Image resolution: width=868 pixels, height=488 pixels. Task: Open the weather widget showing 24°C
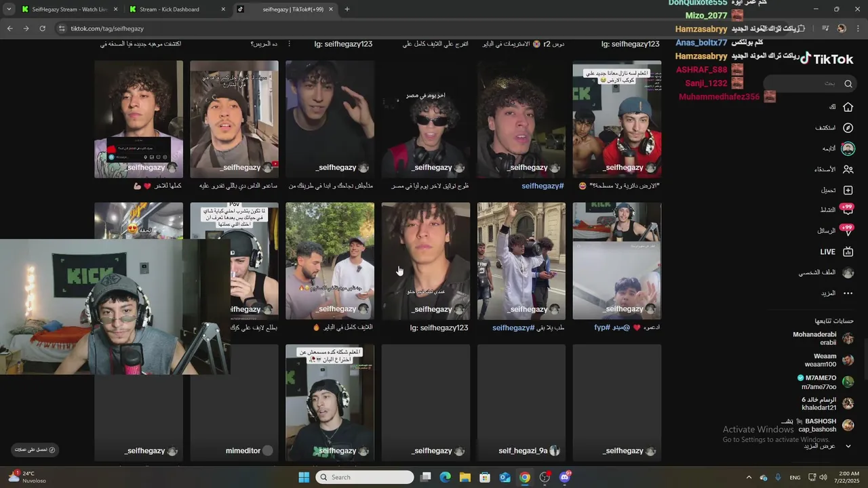click(27, 477)
